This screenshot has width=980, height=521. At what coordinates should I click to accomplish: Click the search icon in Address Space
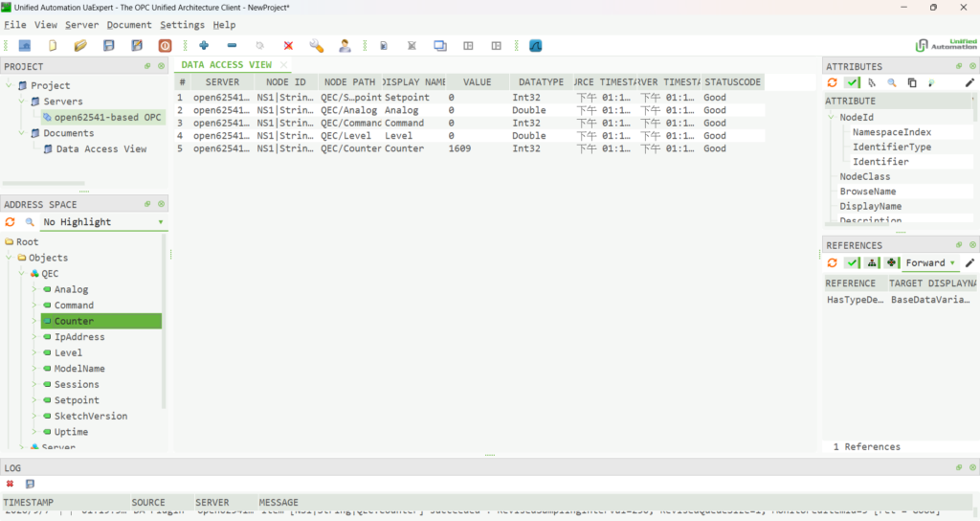point(30,222)
